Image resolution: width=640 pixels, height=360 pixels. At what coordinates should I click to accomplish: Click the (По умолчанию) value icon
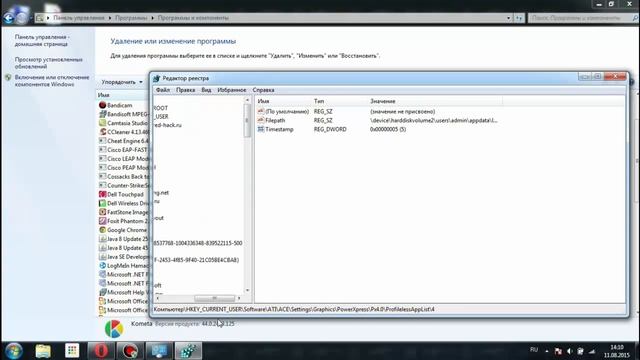pos(261,111)
